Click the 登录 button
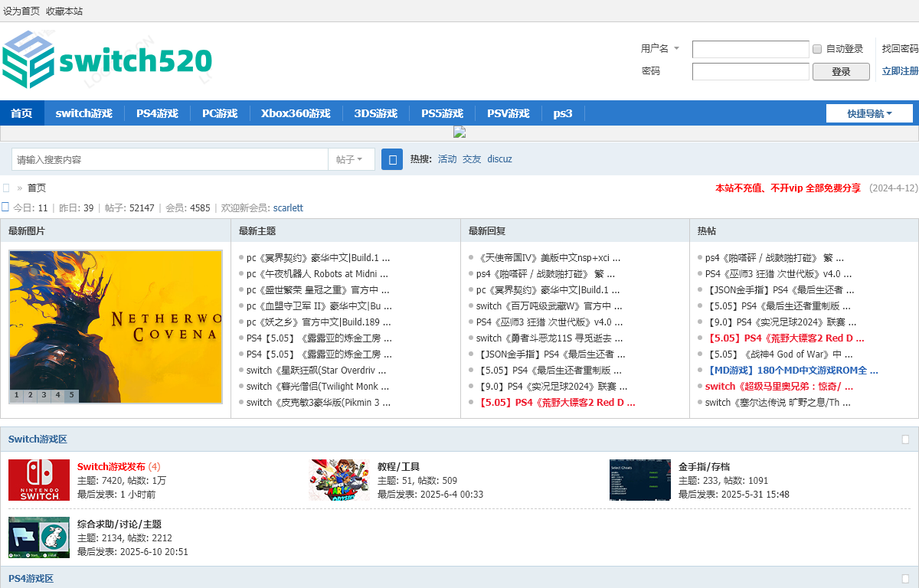This screenshot has height=588, width=919. point(841,71)
